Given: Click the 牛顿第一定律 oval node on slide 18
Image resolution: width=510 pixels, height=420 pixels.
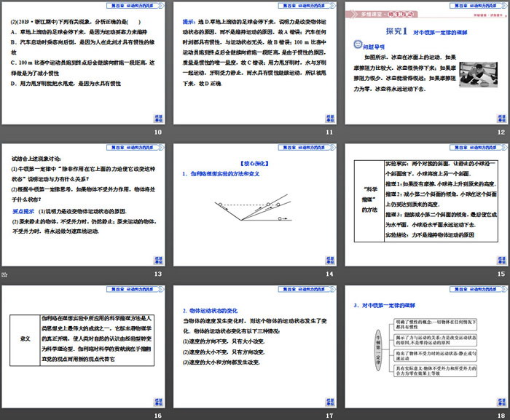Looking at the screenshot, I should (x=378, y=350).
